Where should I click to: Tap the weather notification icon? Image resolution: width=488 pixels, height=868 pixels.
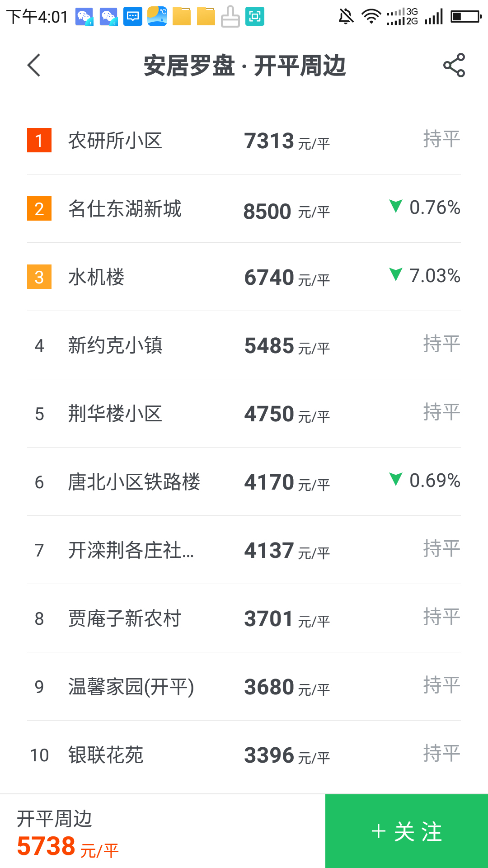[157, 17]
